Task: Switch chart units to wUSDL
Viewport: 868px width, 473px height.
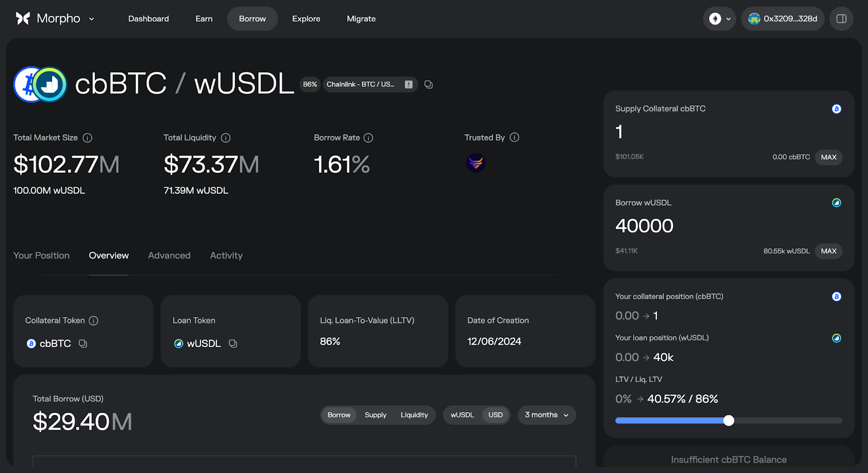Action: pyautogui.click(x=462, y=415)
